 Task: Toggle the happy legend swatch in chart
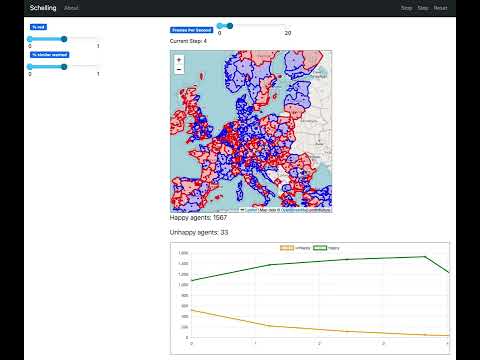[320, 248]
